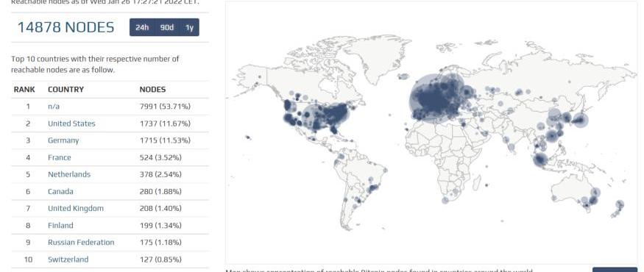Select Netherlands in the country table

click(69, 174)
